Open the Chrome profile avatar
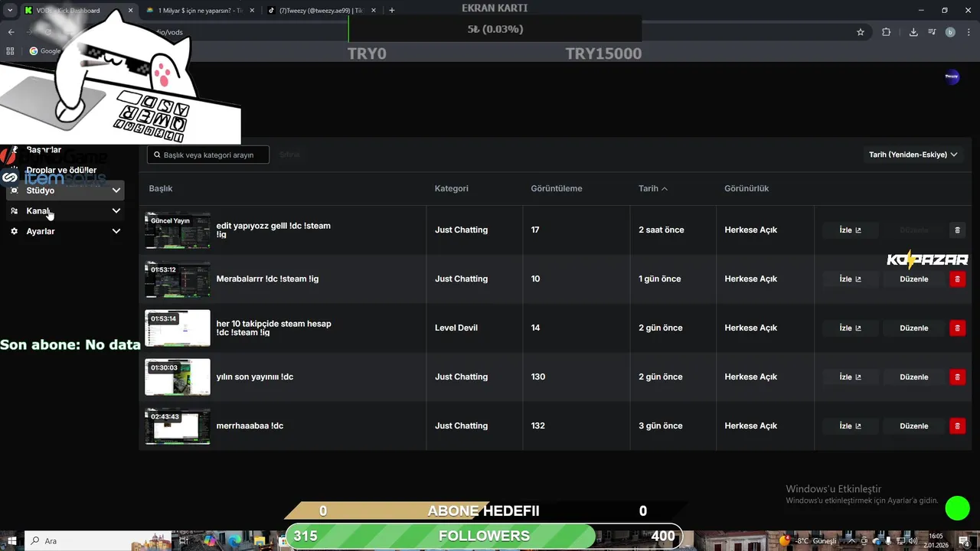980x551 pixels. click(x=950, y=32)
